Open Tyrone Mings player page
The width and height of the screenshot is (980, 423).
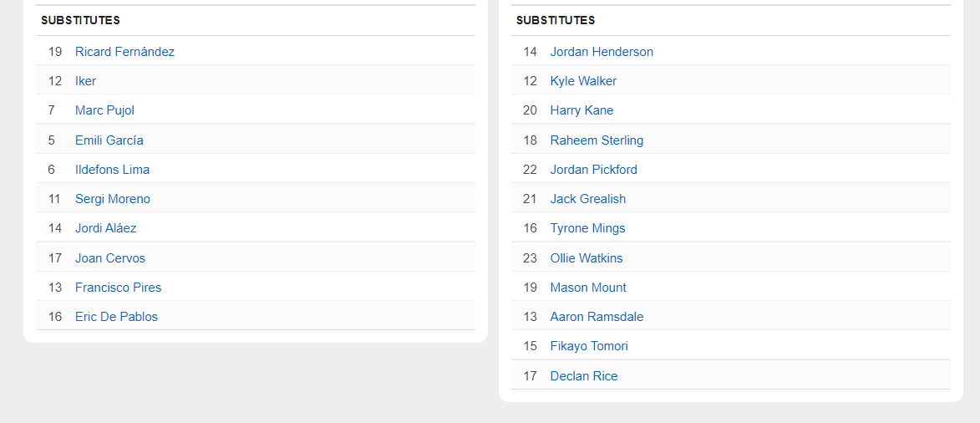[x=587, y=228]
